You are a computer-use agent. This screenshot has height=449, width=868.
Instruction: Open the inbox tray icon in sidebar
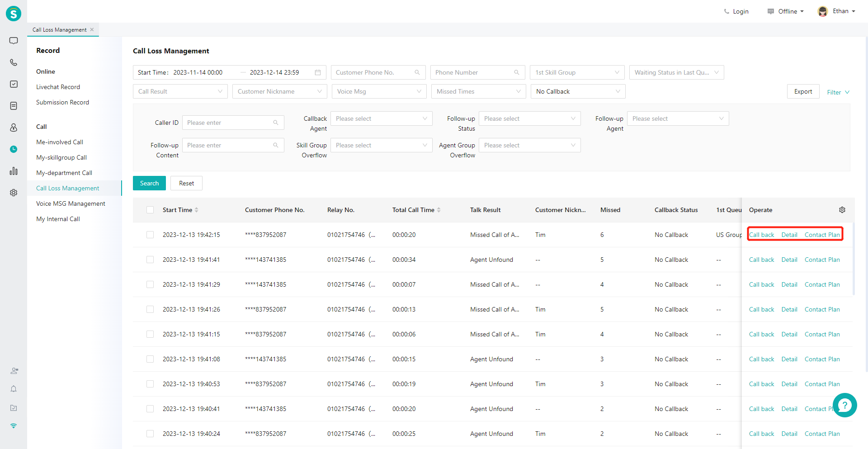click(14, 408)
